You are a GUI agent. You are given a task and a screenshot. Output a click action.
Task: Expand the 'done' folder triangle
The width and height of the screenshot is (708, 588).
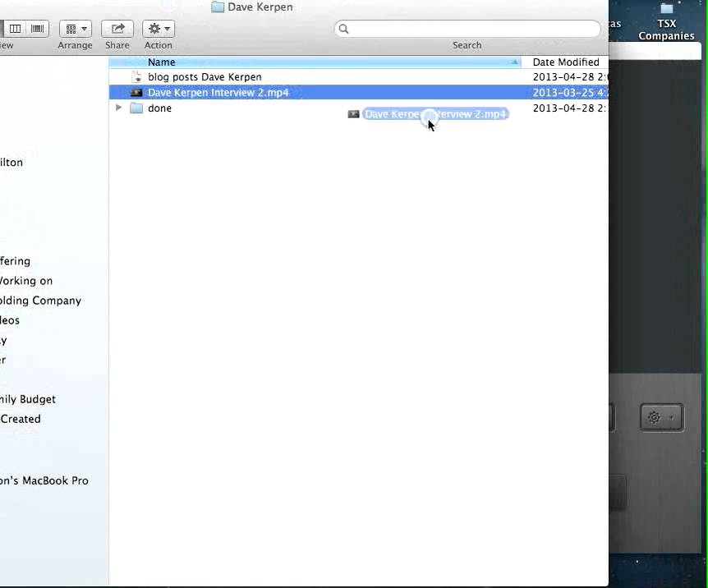[118, 108]
